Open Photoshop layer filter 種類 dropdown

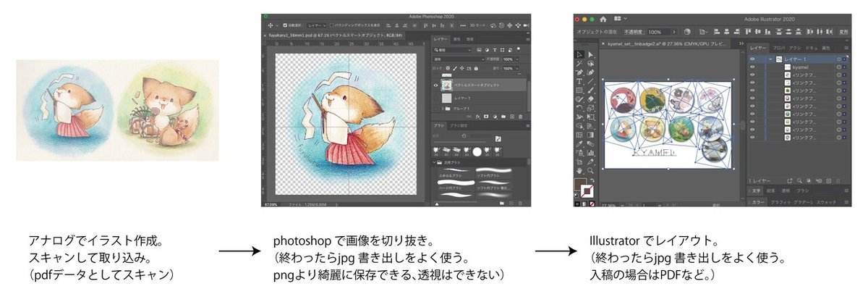pos(453,50)
